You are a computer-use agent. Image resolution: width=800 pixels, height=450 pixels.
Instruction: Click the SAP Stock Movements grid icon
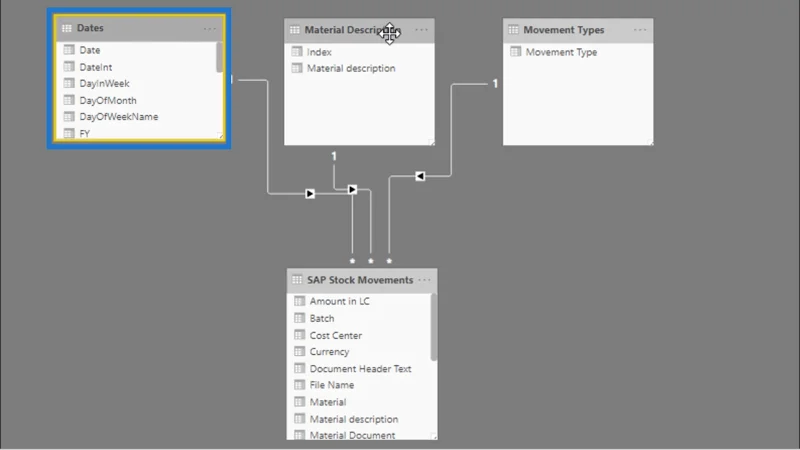coord(297,280)
